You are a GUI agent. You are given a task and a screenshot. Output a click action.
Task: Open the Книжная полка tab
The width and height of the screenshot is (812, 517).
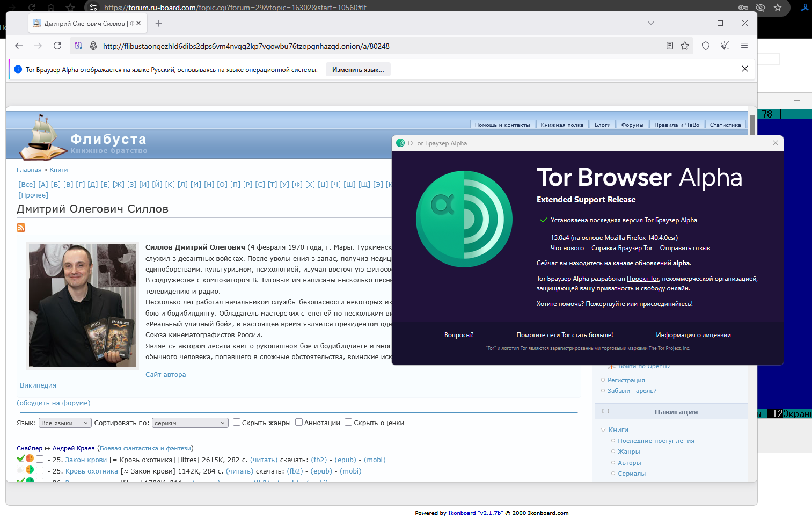coord(562,125)
